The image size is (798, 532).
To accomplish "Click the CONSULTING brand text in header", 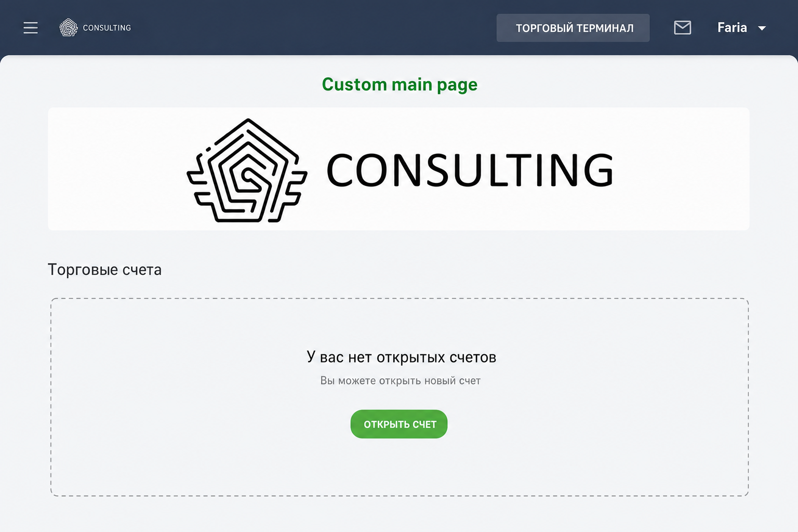I will tap(107, 28).
